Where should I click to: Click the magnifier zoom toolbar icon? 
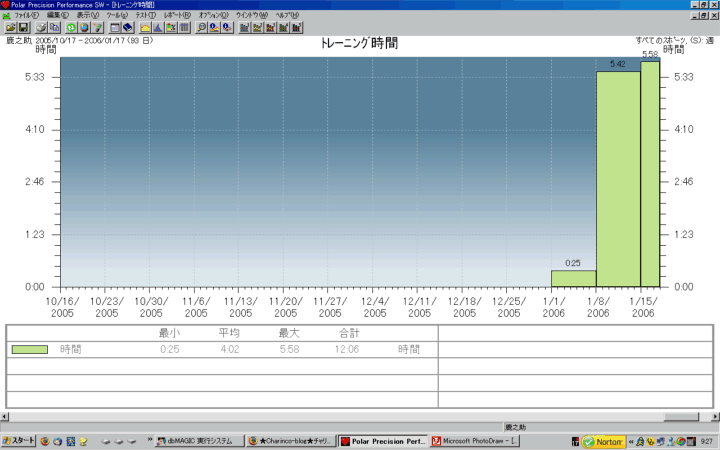coord(202,28)
